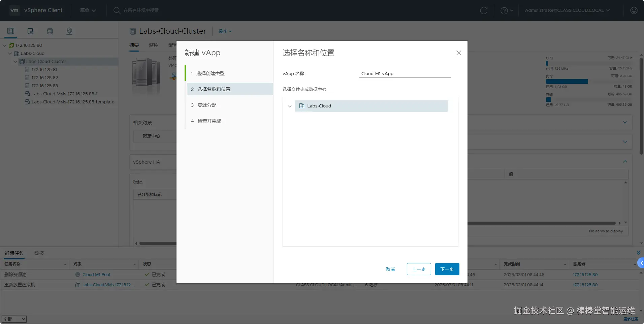Open the 菜单 dropdown menu
This screenshot has width=644, height=324.
pos(88,10)
